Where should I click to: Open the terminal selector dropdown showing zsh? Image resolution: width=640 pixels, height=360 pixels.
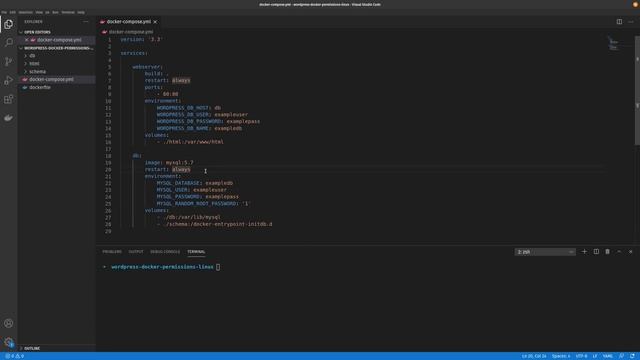[x=545, y=252]
